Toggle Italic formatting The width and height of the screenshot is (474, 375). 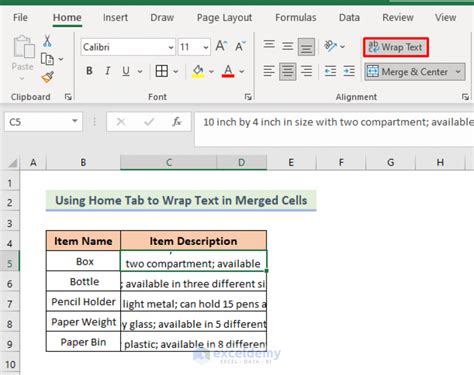(x=107, y=71)
